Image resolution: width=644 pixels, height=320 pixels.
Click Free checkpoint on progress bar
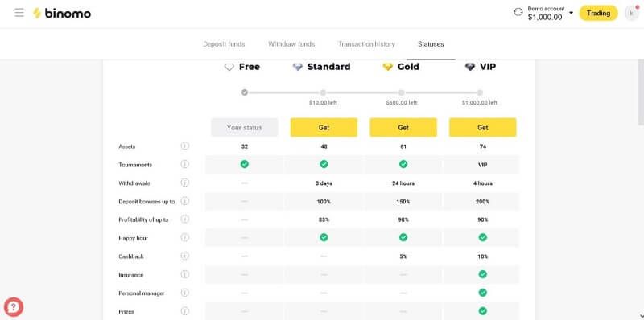[245, 92]
